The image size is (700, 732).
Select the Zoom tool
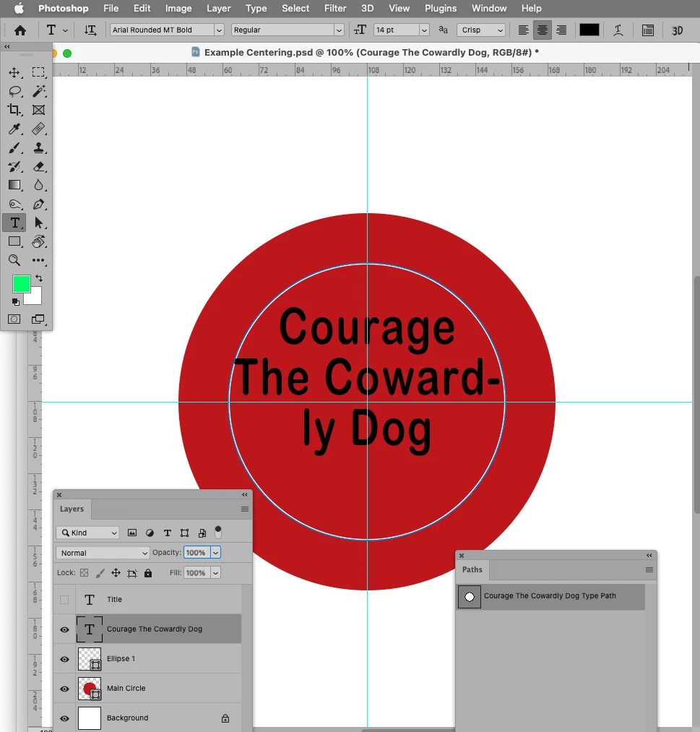[14, 260]
